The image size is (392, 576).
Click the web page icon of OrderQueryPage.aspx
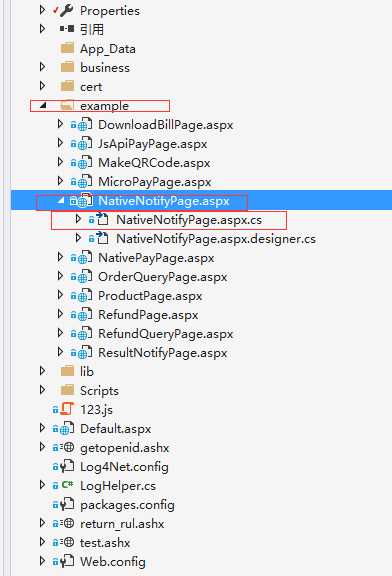click(85, 277)
